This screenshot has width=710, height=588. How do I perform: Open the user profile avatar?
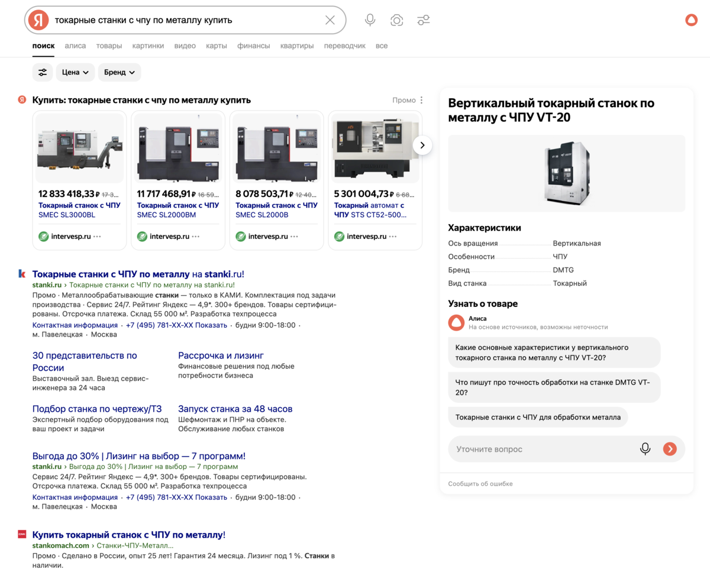691,20
